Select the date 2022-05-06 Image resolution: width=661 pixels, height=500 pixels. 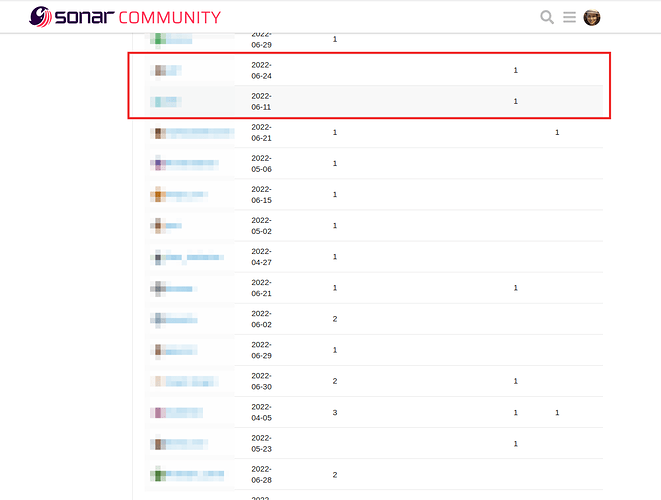(261, 164)
